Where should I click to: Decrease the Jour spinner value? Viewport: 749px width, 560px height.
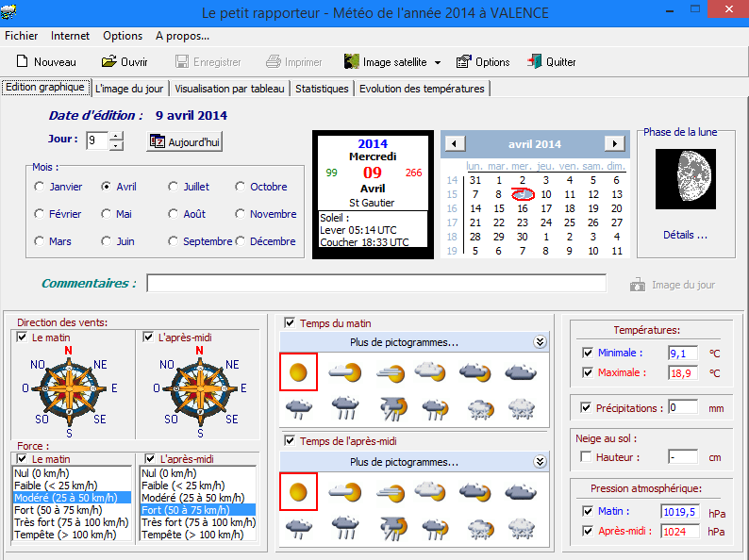click(x=116, y=146)
